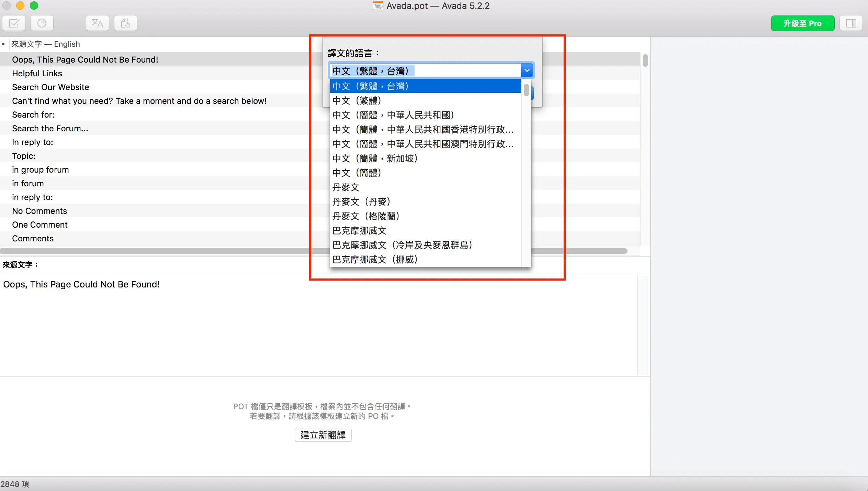Choose the Hong Kong 香港特別行政 Chinese option

pos(425,129)
